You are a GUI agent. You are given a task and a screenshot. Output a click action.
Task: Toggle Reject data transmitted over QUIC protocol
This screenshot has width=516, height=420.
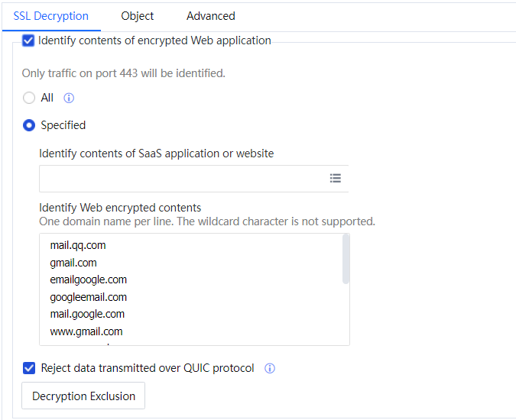29,368
